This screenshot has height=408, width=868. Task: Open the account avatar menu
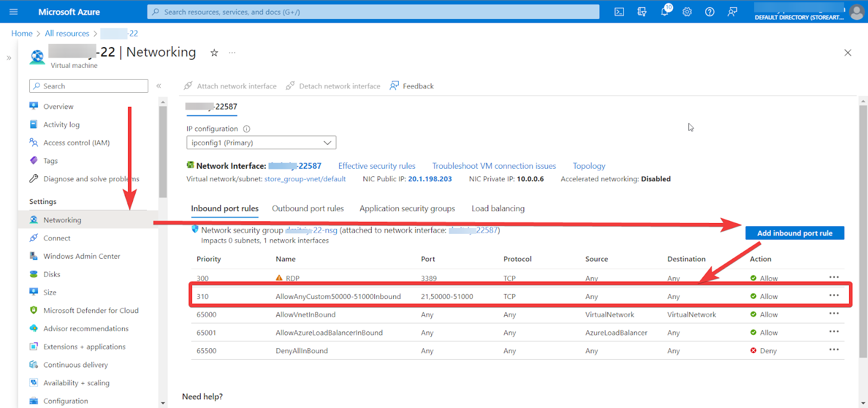click(x=857, y=12)
